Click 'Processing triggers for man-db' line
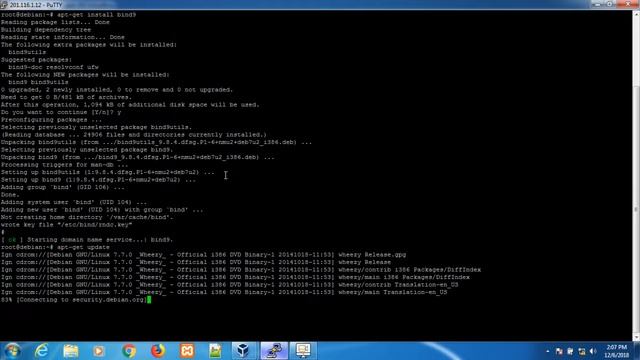The width and height of the screenshot is (640, 360). [64, 164]
